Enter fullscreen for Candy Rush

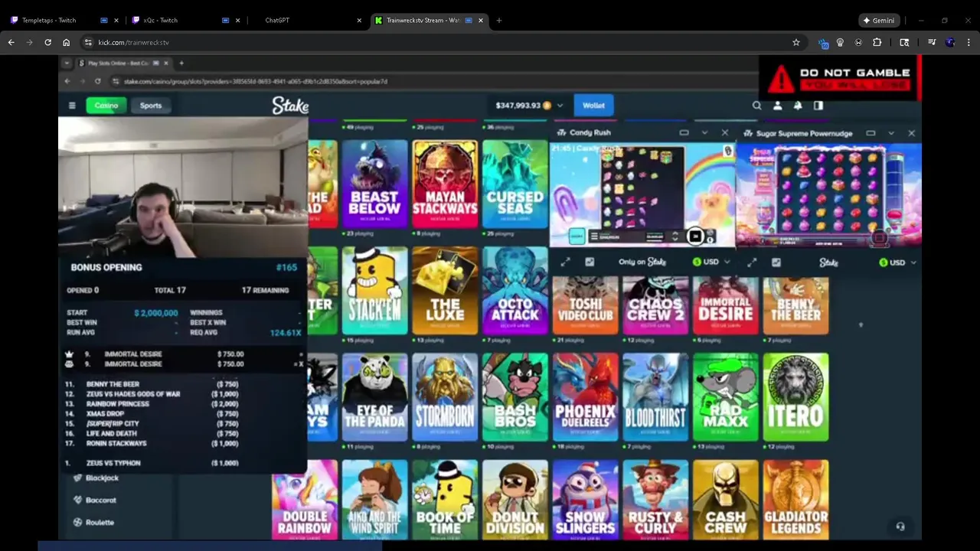click(x=565, y=262)
